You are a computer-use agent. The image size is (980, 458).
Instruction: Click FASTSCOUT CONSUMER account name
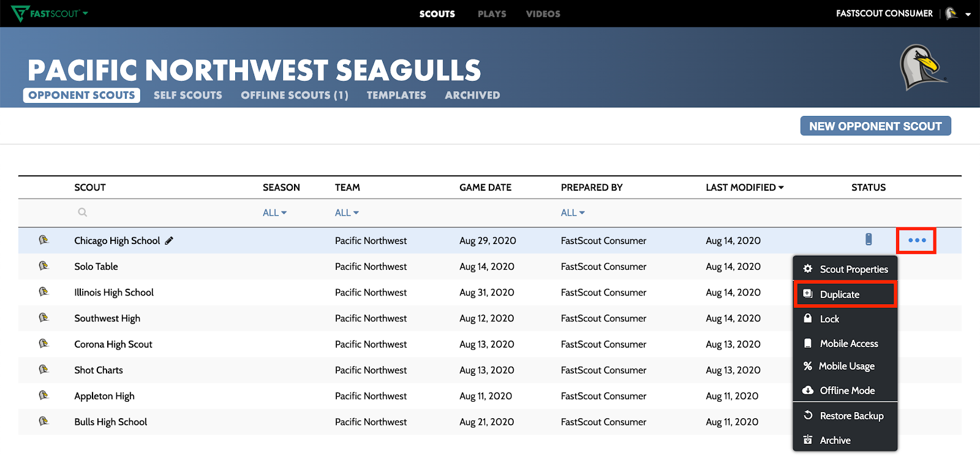click(884, 13)
